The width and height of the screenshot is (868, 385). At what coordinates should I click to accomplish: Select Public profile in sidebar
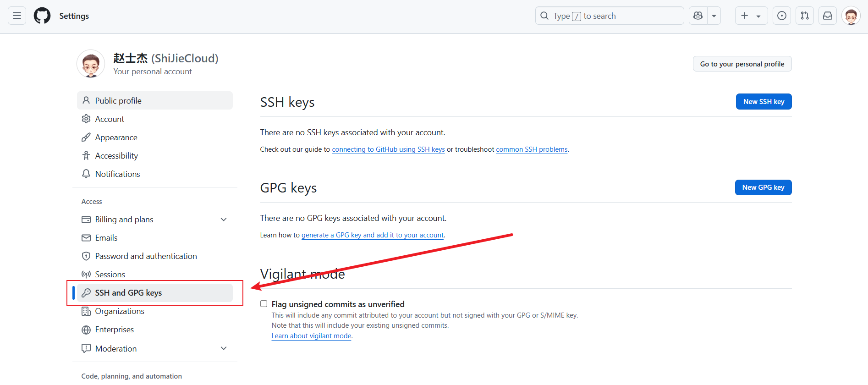(118, 100)
